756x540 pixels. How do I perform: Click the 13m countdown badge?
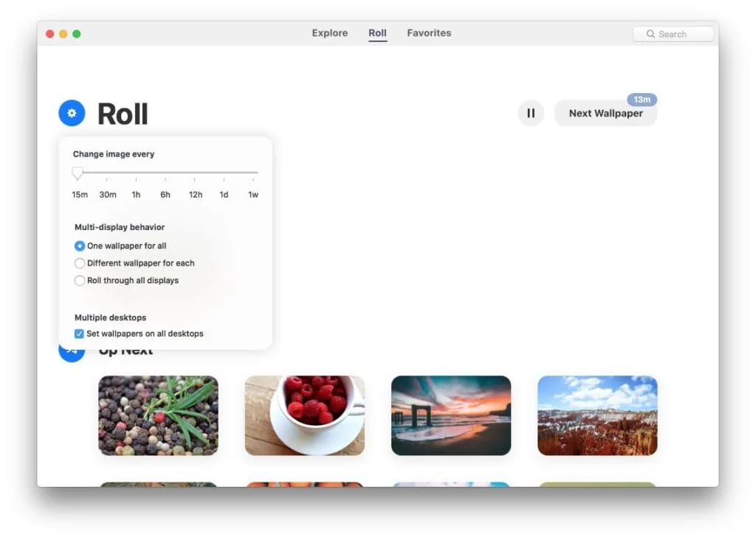[642, 100]
